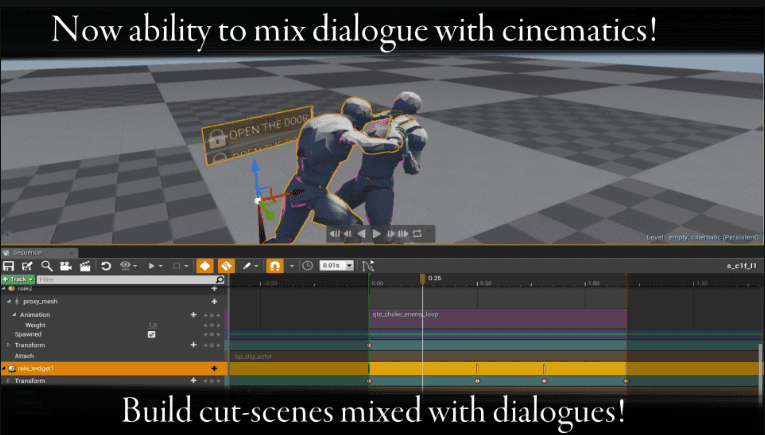Open Find in Content Browser magnifier icon
Viewport: 765px width, 435px height.
(47, 266)
